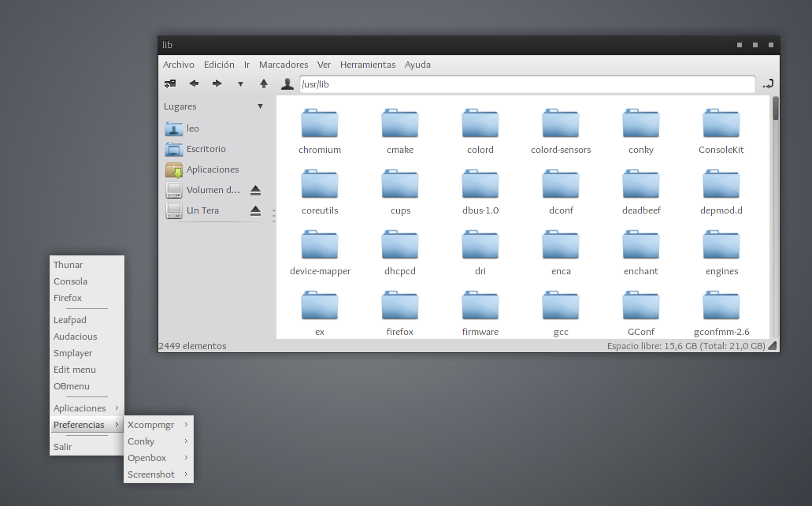Open the Herramientas menu
This screenshot has height=506, width=812.
click(x=368, y=65)
